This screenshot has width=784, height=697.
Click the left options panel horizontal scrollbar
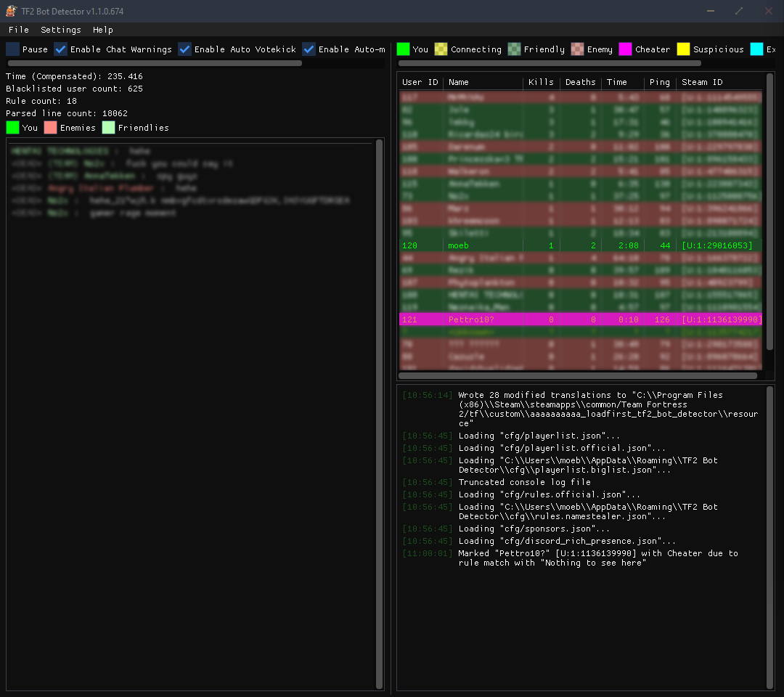pyautogui.click(x=155, y=63)
